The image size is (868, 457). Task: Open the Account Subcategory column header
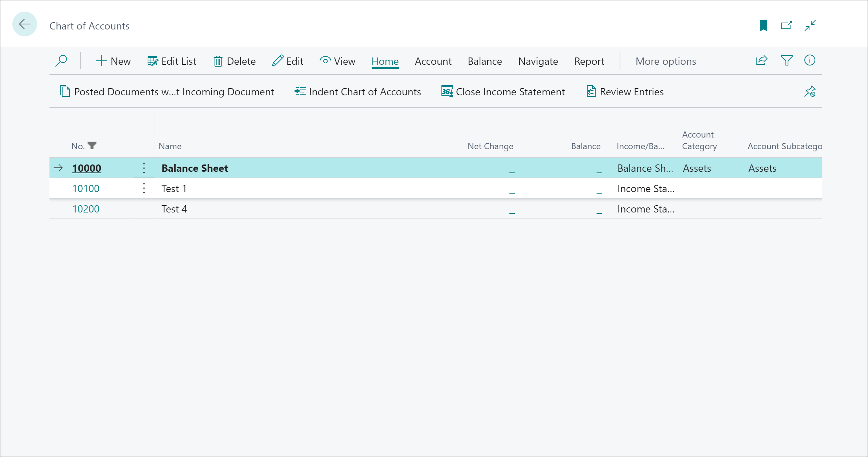pyautogui.click(x=784, y=146)
